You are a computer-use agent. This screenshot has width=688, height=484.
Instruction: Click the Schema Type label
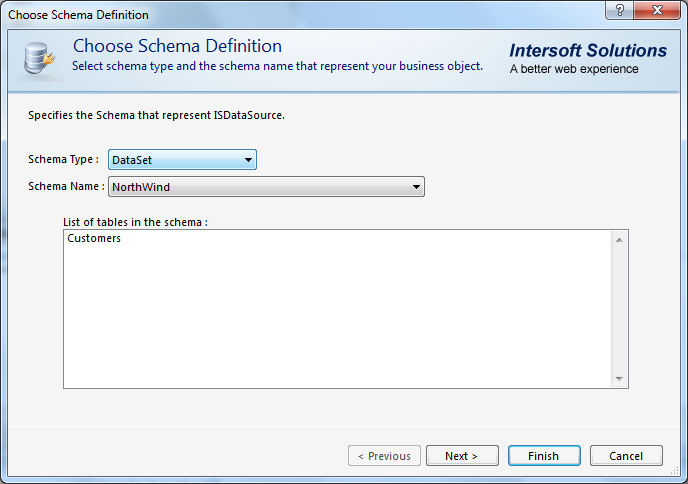(63, 160)
